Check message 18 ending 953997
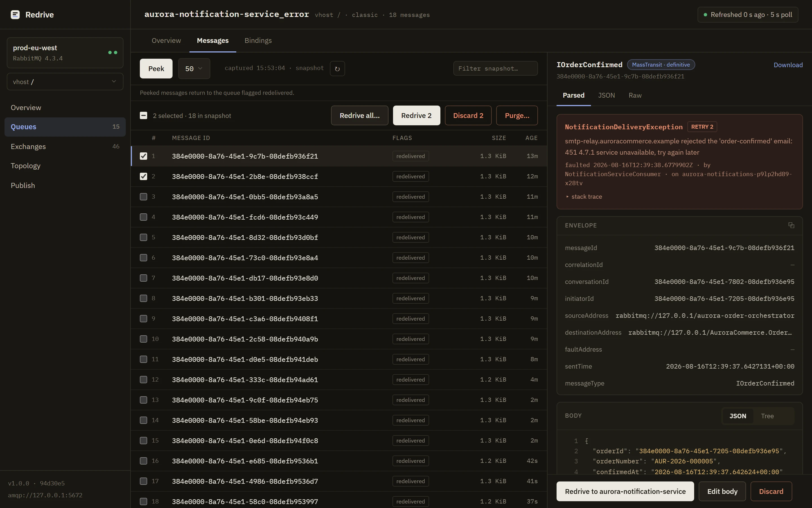 tap(143, 502)
